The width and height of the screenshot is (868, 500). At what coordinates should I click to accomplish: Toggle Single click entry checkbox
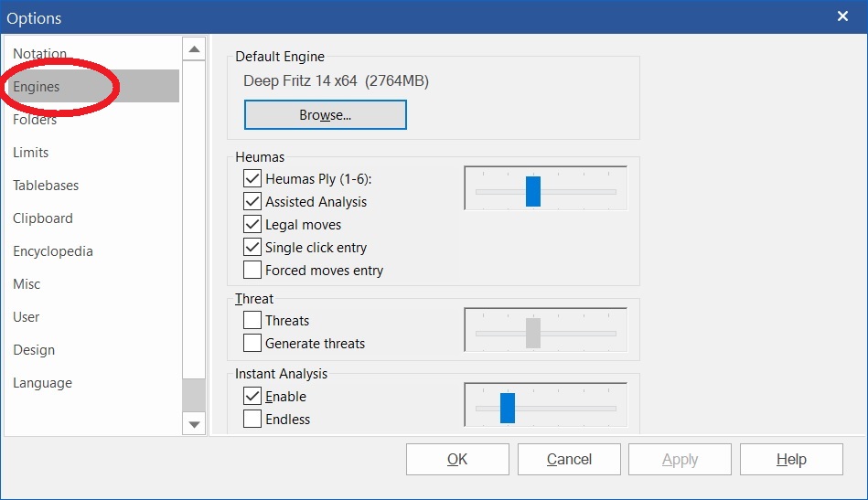[x=252, y=248]
